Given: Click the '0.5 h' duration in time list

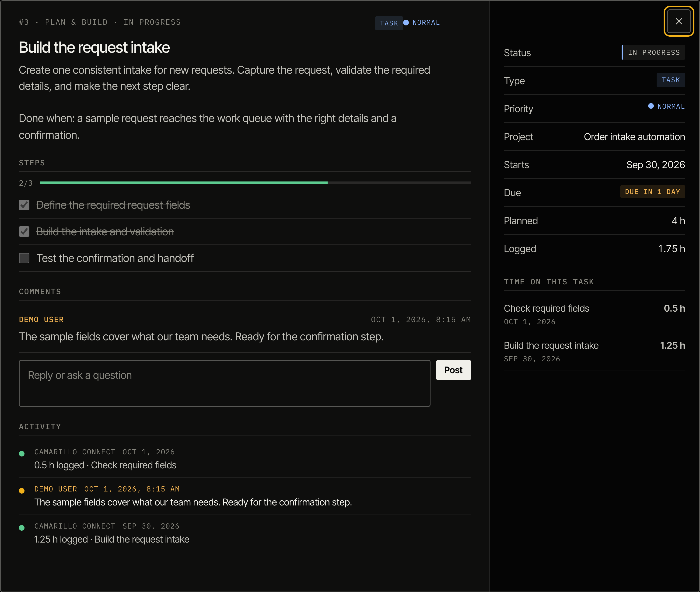Looking at the screenshot, I should [674, 308].
